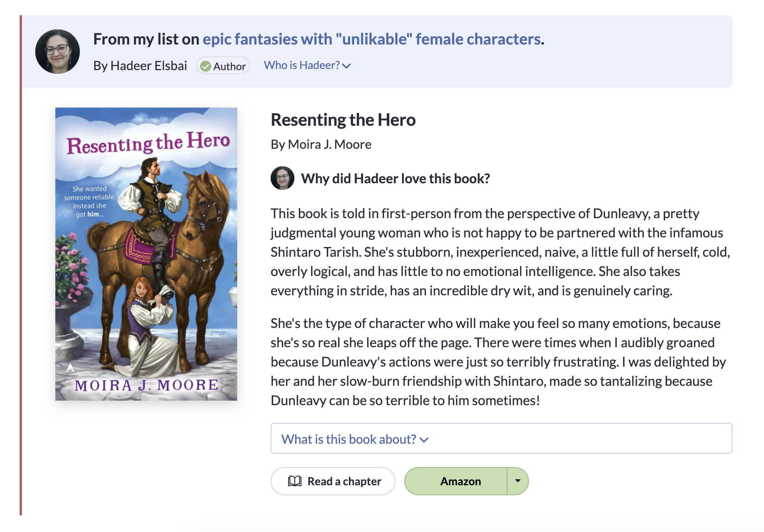Click the "By Hadeer Elsbai" name
764x532 pixels.
[140, 66]
